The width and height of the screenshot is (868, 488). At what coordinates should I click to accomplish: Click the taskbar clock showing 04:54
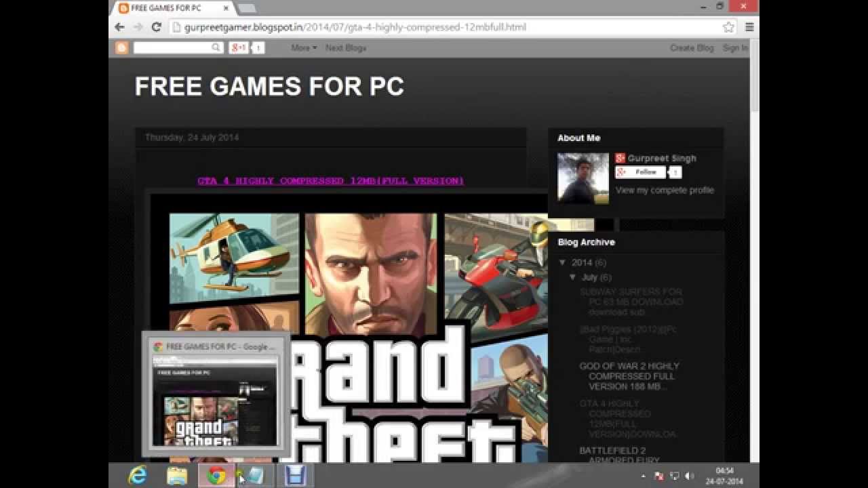click(725, 476)
